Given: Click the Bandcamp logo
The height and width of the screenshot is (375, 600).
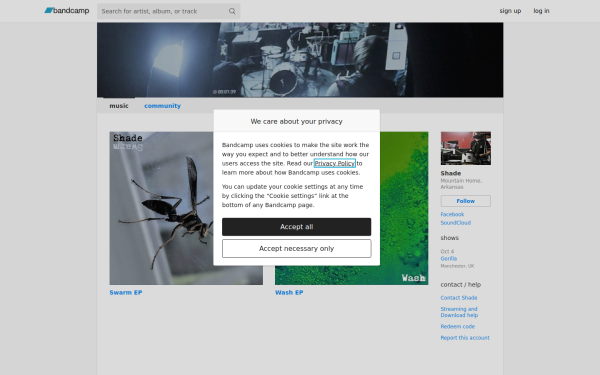Looking at the screenshot, I should (x=67, y=11).
